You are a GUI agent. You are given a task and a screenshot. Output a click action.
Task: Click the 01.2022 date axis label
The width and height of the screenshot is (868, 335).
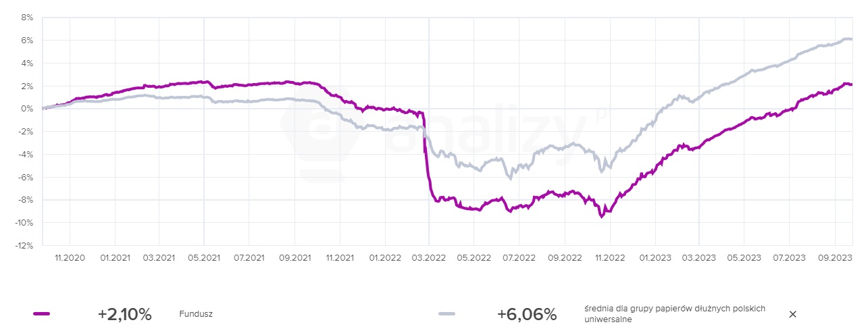[384, 258]
